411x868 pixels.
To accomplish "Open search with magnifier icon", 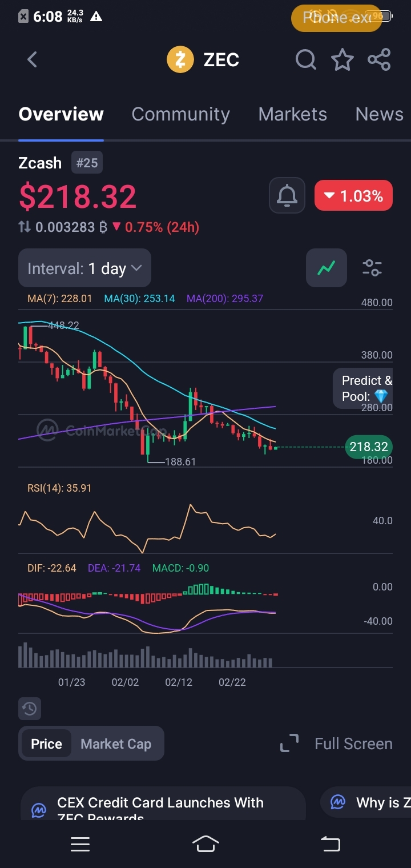I will (306, 59).
